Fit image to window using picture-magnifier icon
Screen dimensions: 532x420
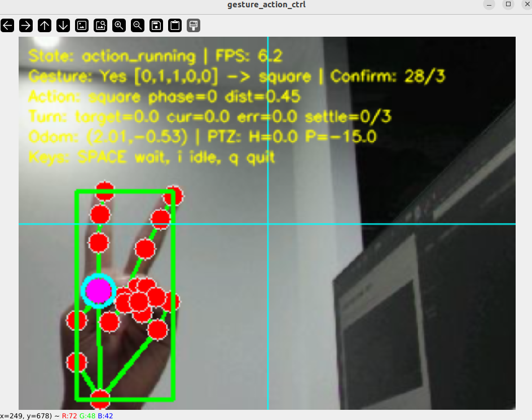point(100,25)
